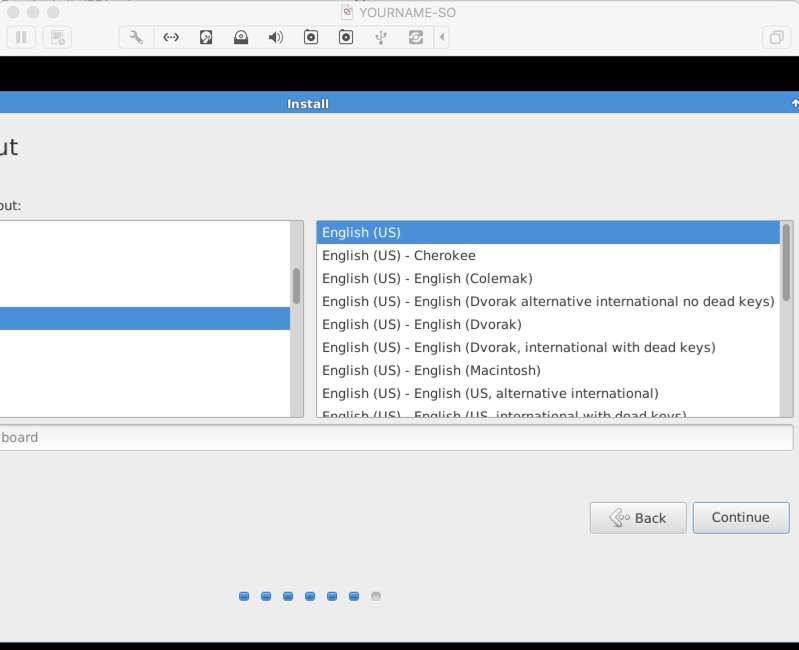Open the USB devices icon

[x=381, y=37]
